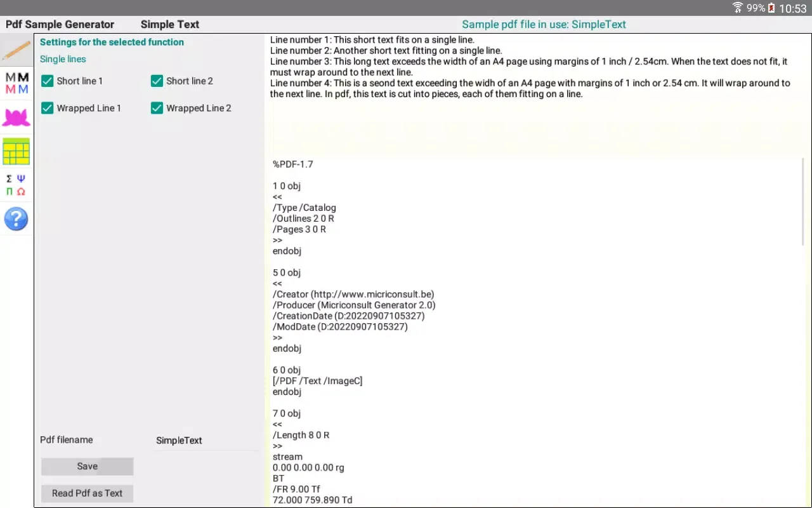
Task: Open the pink image sample sidebar icon
Action: click(x=16, y=117)
